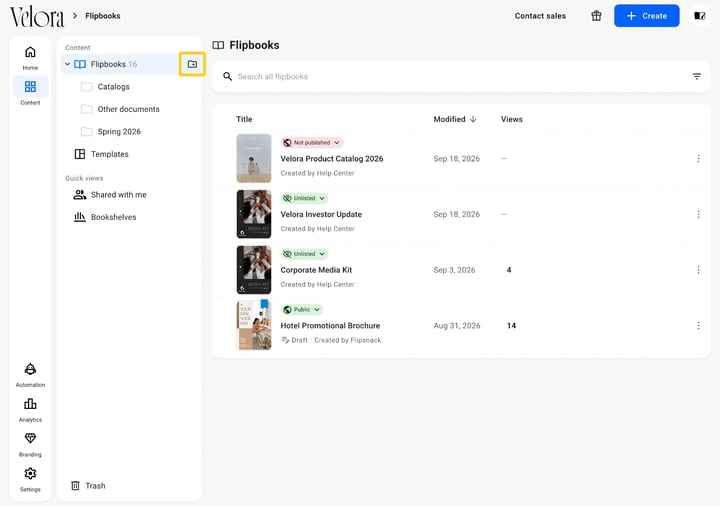The height and width of the screenshot is (506, 720).
Task: Click into the Search all flipbooks field
Action: pyautogui.click(x=461, y=76)
